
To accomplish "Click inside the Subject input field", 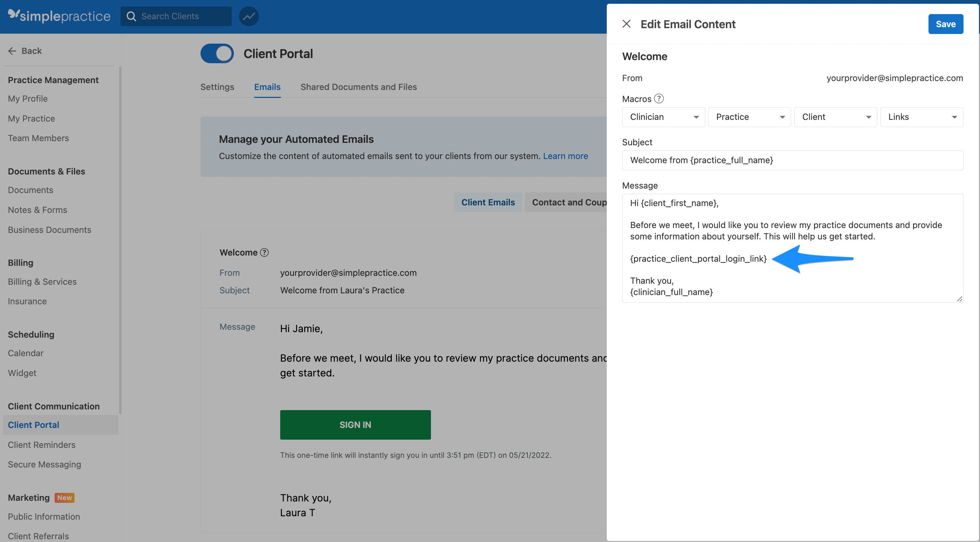I will coord(793,160).
